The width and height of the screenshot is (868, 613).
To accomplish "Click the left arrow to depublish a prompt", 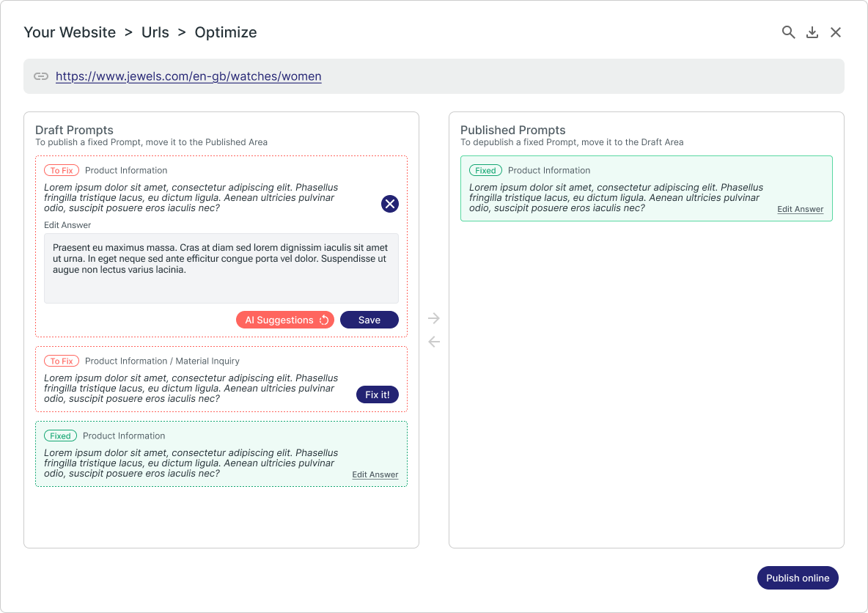I will (x=434, y=342).
